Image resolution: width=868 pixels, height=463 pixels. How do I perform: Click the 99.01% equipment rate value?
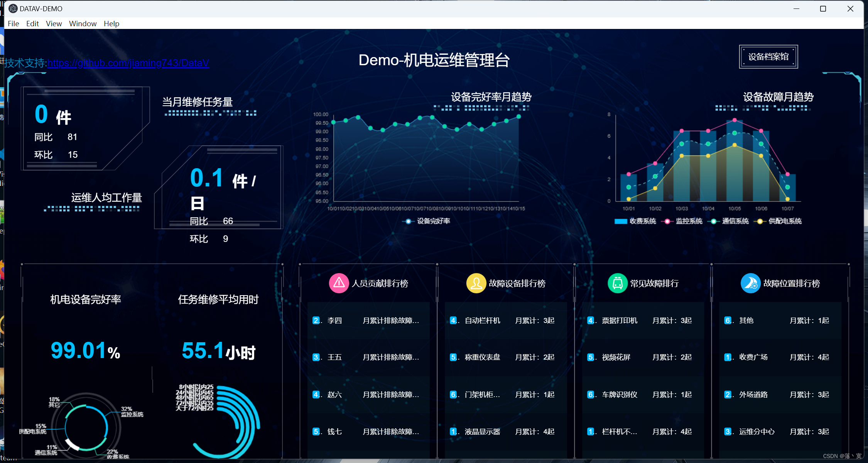(85, 350)
